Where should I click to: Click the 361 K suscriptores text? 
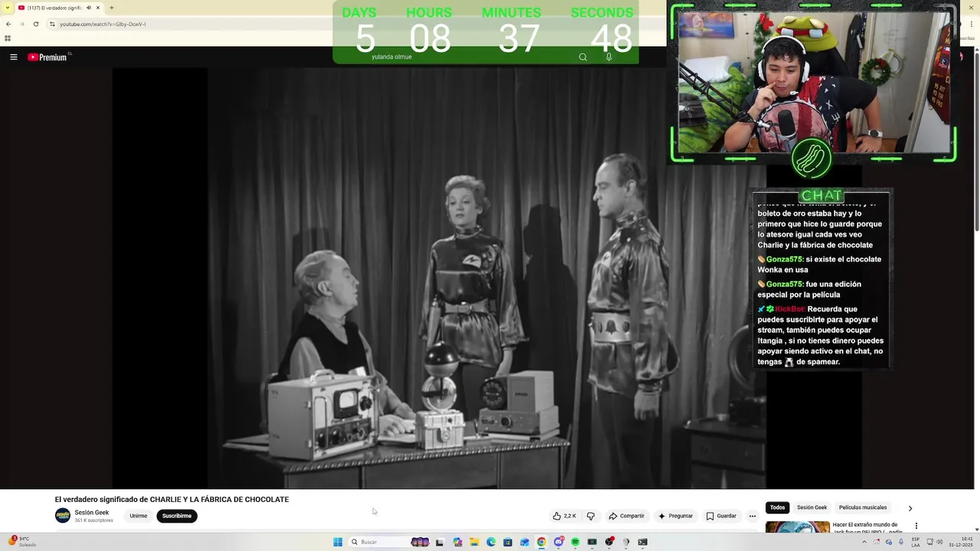point(93,520)
